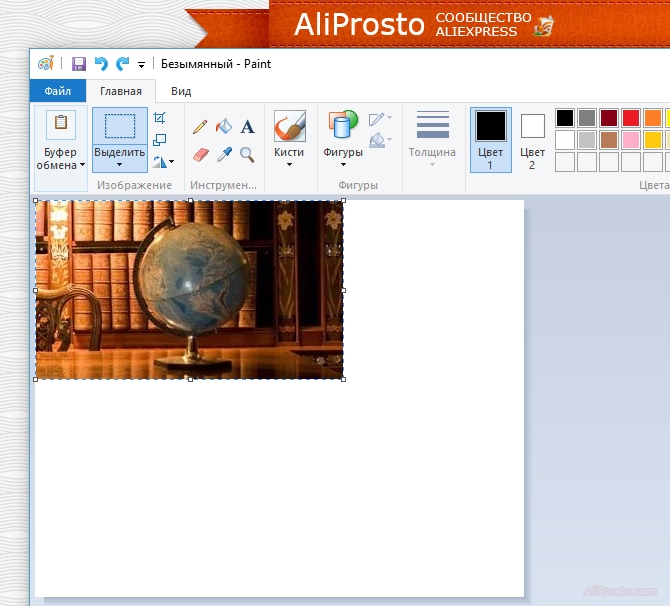Viewport: 670px width, 606px height.
Task: Select the Text tool
Action: tap(248, 127)
